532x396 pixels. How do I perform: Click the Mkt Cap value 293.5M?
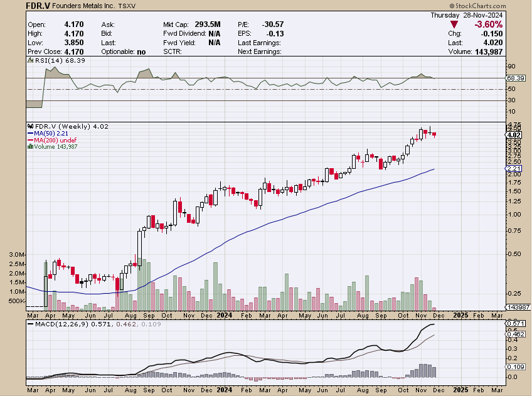[208, 24]
